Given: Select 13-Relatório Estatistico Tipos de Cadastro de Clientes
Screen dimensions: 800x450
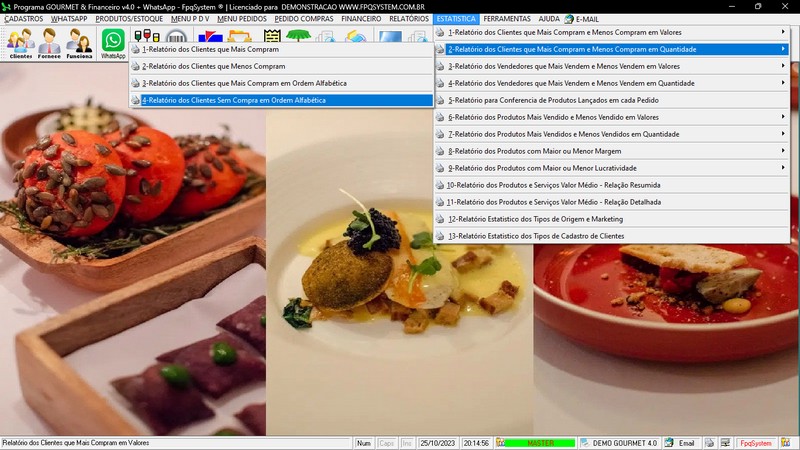Looking at the screenshot, I should pyautogui.click(x=611, y=236).
